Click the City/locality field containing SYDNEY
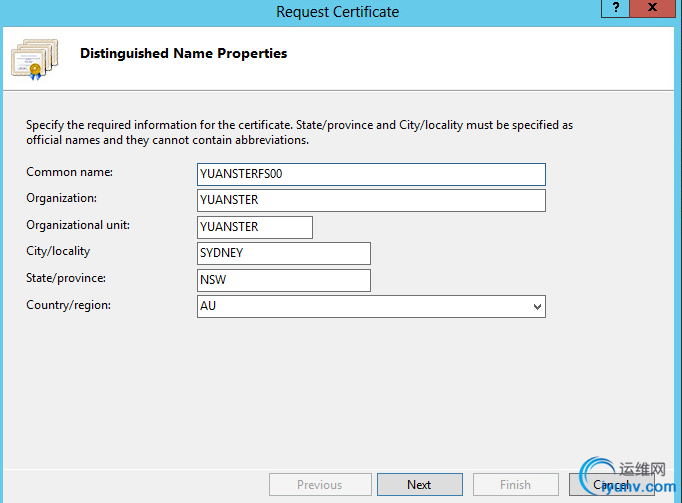The image size is (682, 503). [285, 253]
